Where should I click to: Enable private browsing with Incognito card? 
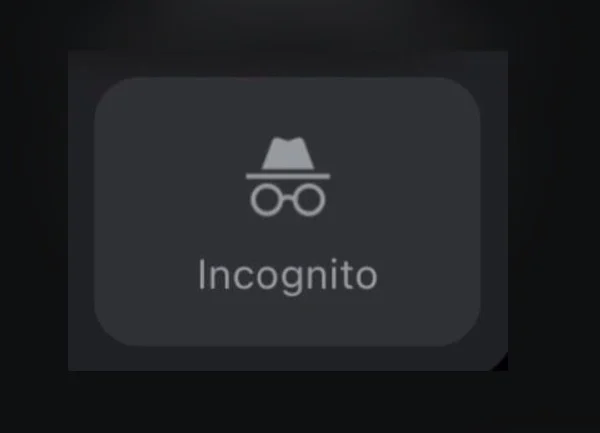click(287, 212)
